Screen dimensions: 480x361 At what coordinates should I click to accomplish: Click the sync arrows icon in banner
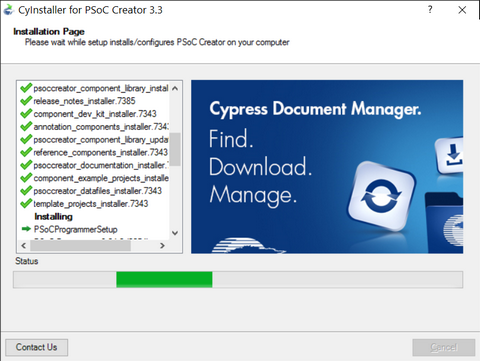381,197
